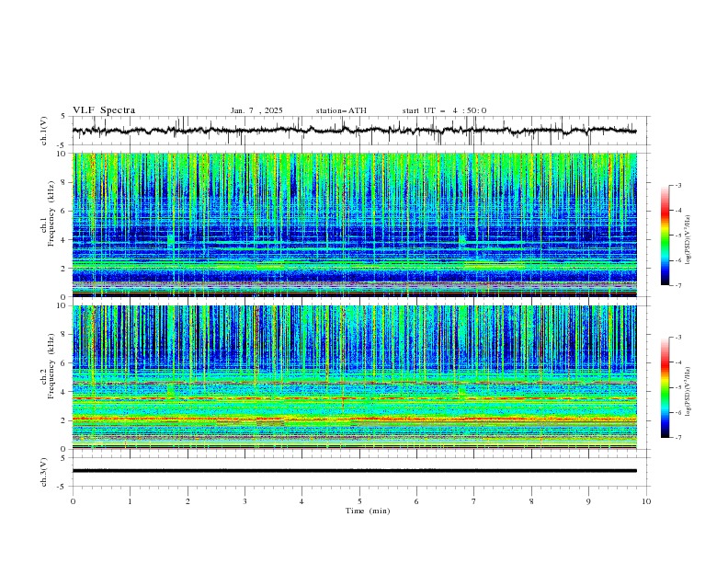Click the ch.3 flat voltage trace

[x=355, y=471]
